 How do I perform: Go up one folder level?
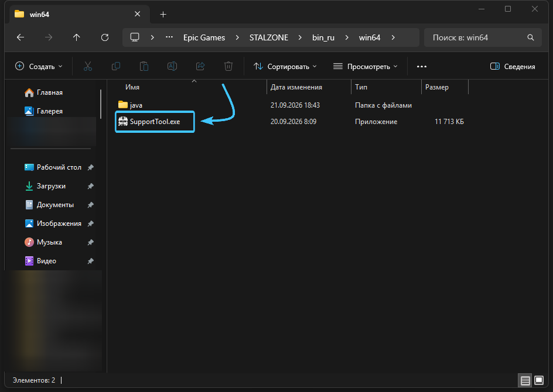(77, 37)
